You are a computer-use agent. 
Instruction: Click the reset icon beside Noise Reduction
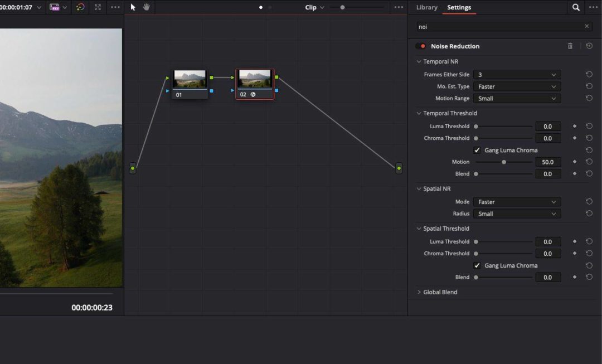coord(589,46)
